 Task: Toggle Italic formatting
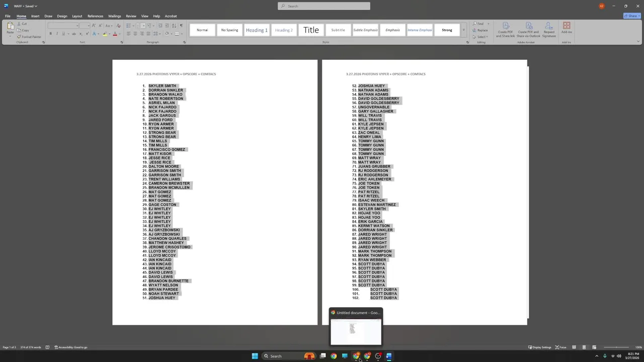point(57,34)
